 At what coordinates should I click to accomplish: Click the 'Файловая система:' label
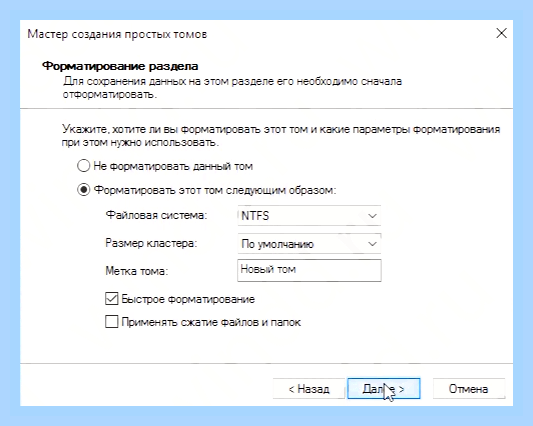point(156,215)
